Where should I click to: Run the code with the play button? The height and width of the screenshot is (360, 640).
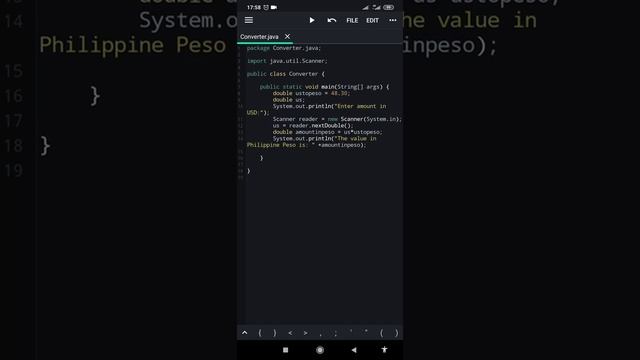(x=312, y=20)
